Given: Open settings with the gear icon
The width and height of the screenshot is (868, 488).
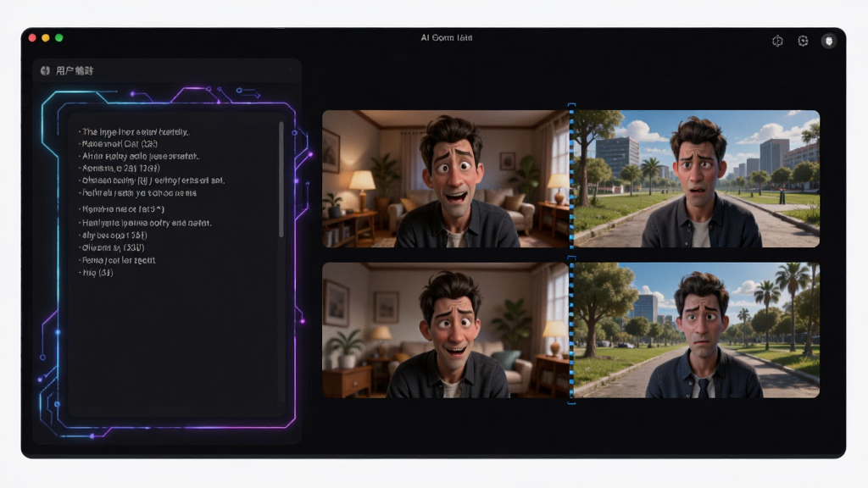Looking at the screenshot, I should (x=803, y=41).
